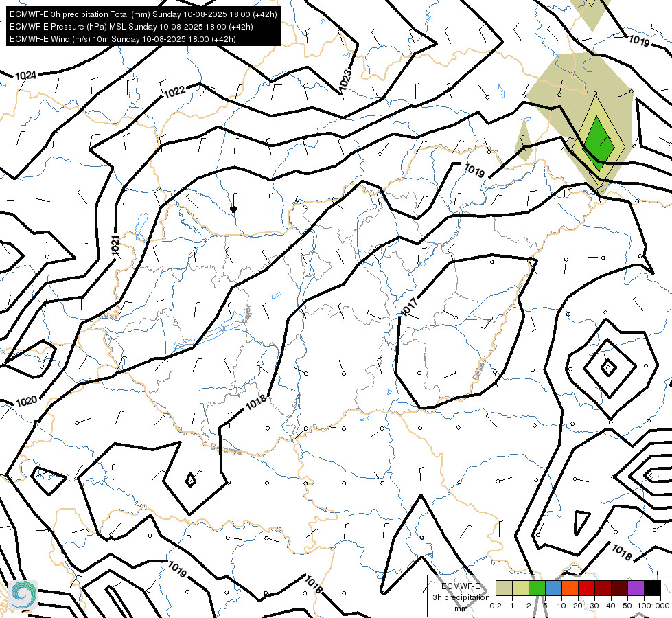Select the black 100 mm legend swatch
This screenshot has width=672, height=618.
tap(652, 588)
